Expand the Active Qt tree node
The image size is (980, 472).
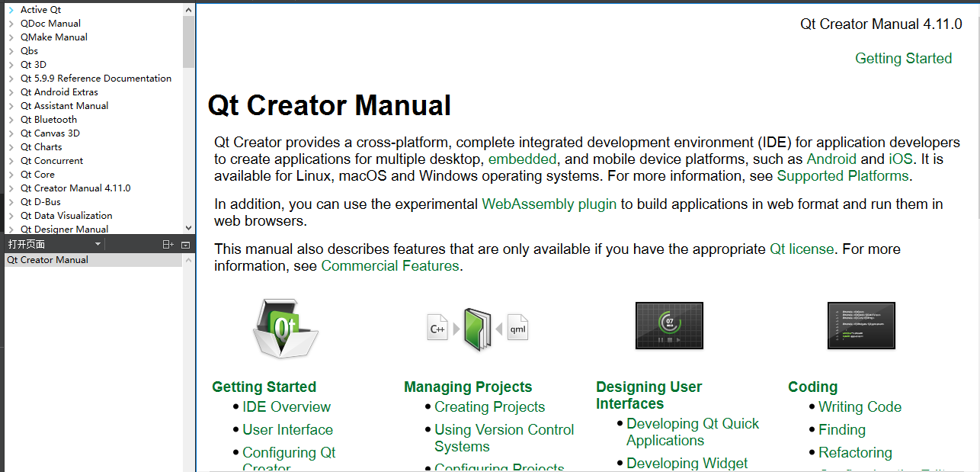[x=11, y=10]
